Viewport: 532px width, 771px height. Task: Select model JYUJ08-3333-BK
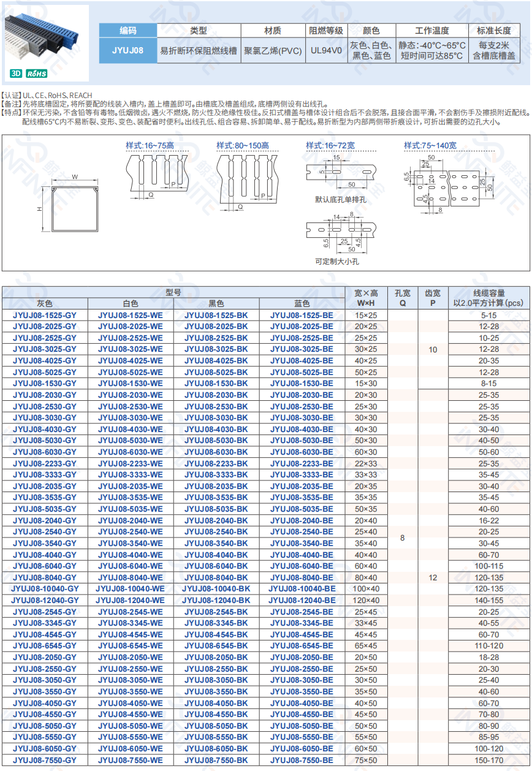[216, 475]
